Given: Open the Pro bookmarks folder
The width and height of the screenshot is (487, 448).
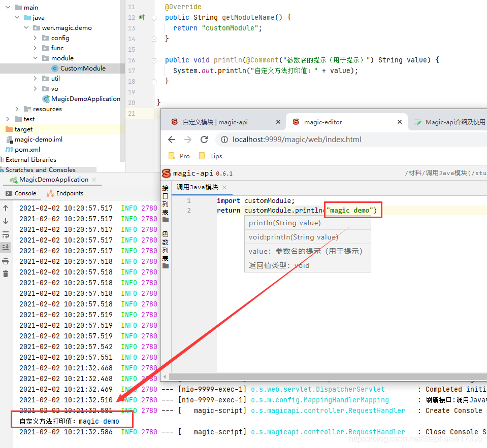Looking at the screenshot, I should (179, 156).
